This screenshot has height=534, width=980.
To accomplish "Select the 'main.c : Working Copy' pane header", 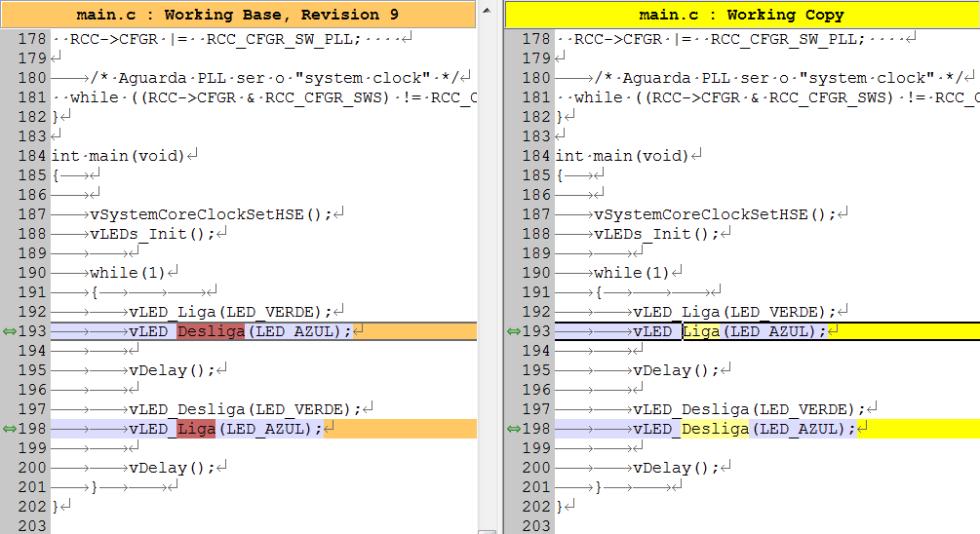I will 741,15.
